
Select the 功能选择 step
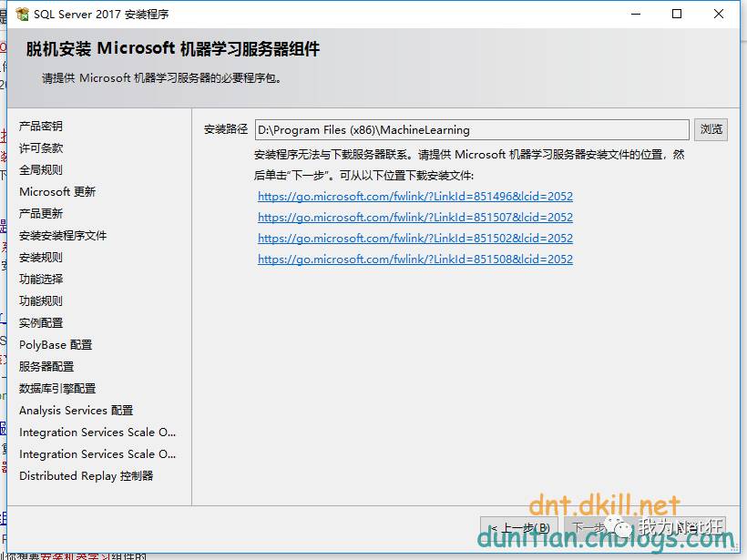click(41, 279)
